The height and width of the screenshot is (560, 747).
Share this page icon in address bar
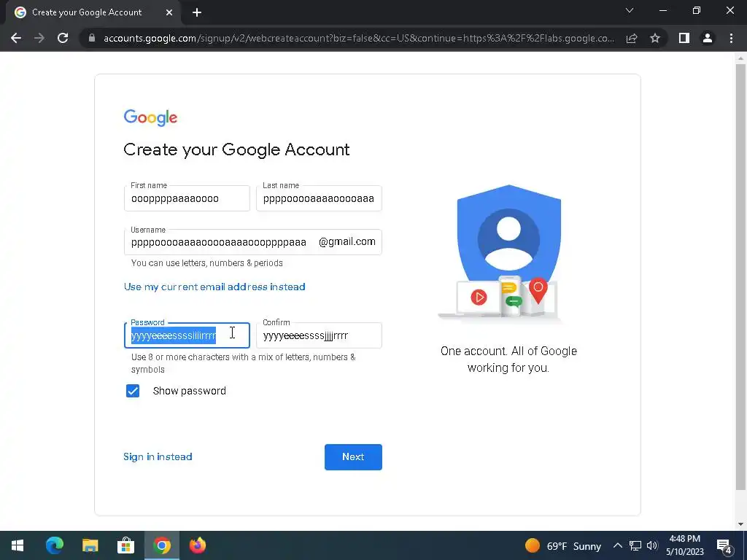(x=632, y=38)
